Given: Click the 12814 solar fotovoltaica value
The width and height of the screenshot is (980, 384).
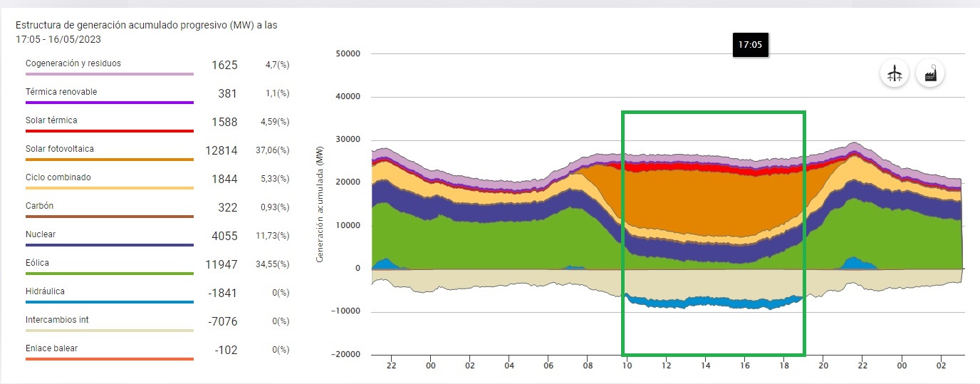Looking at the screenshot, I should coord(224,150).
